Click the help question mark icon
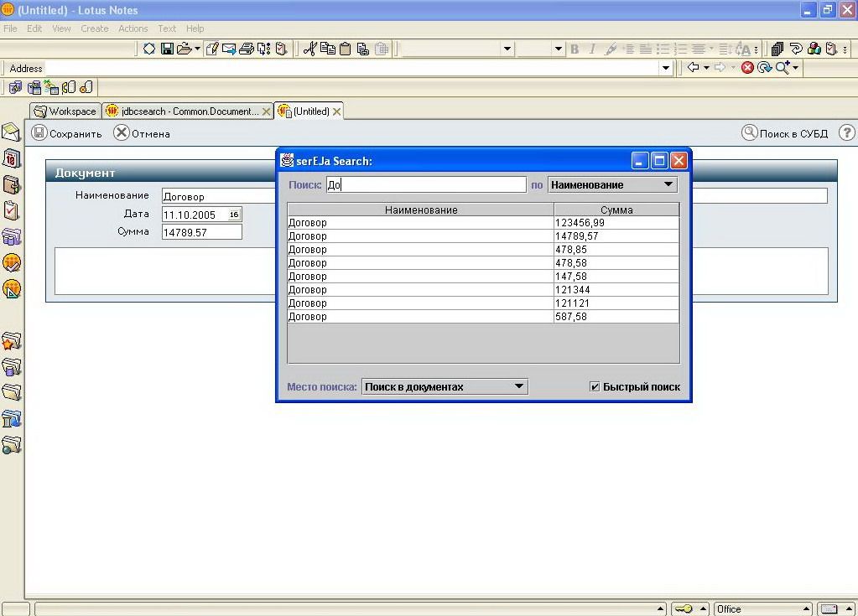The image size is (858, 616). [x=846, y=133]
